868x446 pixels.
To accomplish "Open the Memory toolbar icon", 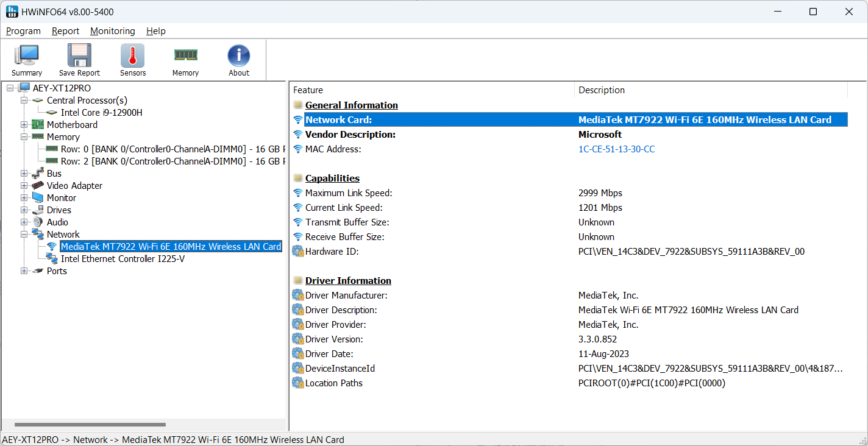I will pyautogui.click(x=185, y=55).
